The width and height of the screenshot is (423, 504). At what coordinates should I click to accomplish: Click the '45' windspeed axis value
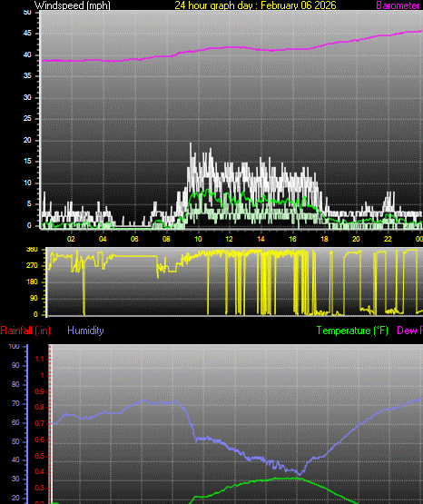coord(27,33)
